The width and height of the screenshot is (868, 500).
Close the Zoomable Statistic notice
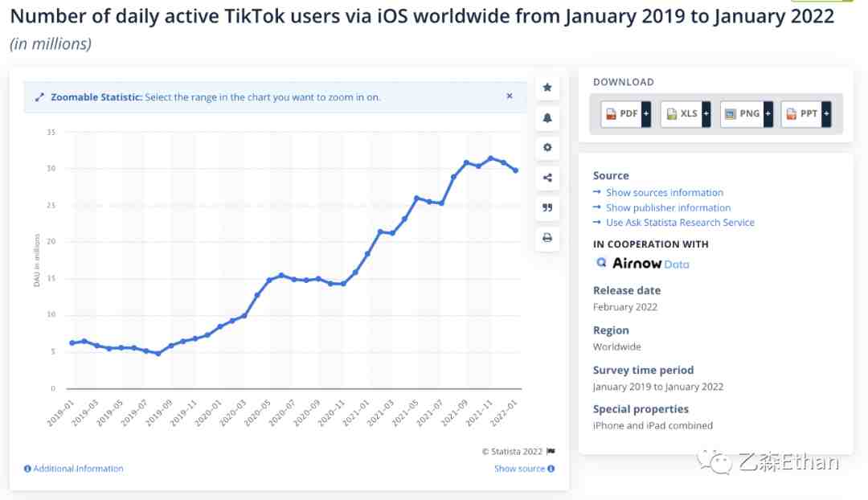coord(510,96)
